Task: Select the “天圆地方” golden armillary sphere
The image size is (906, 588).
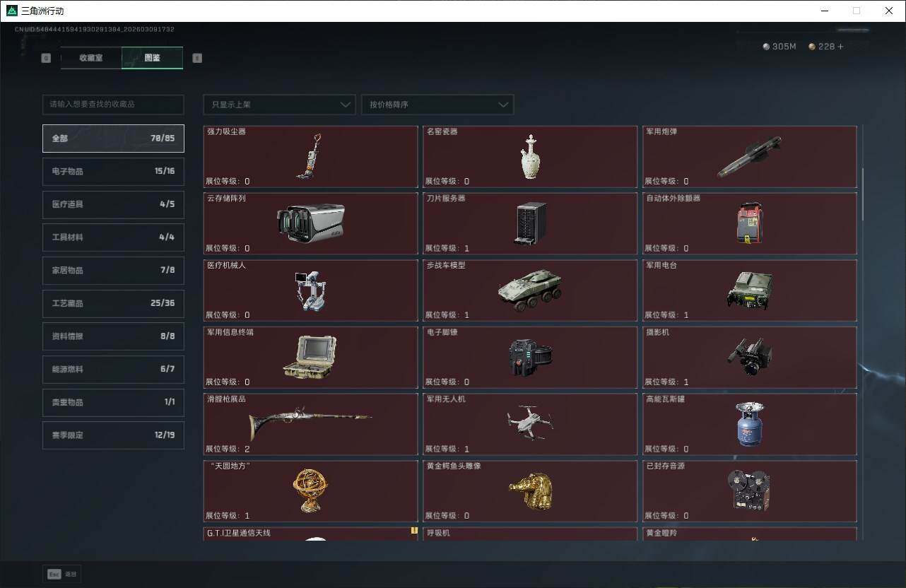Action: coord(310,490)
